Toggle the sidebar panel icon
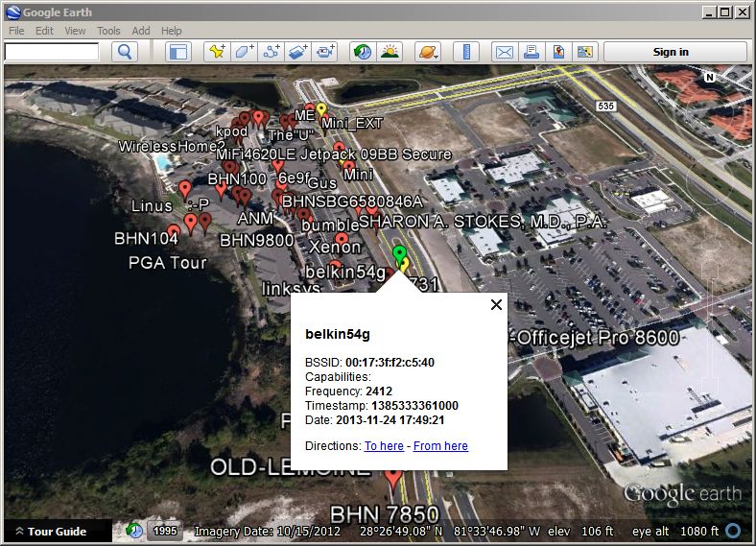 coord(178,52)
